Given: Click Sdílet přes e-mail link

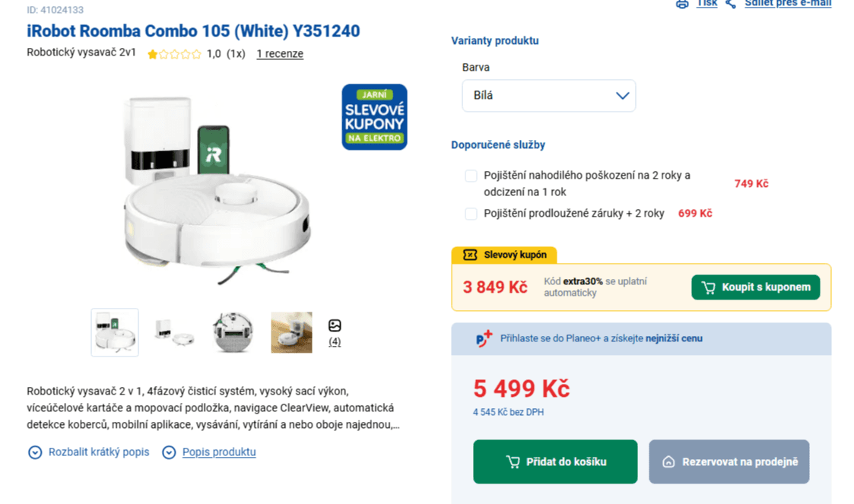Looking at the screenshot, I should pyautogui.click(x=787, y=4).
